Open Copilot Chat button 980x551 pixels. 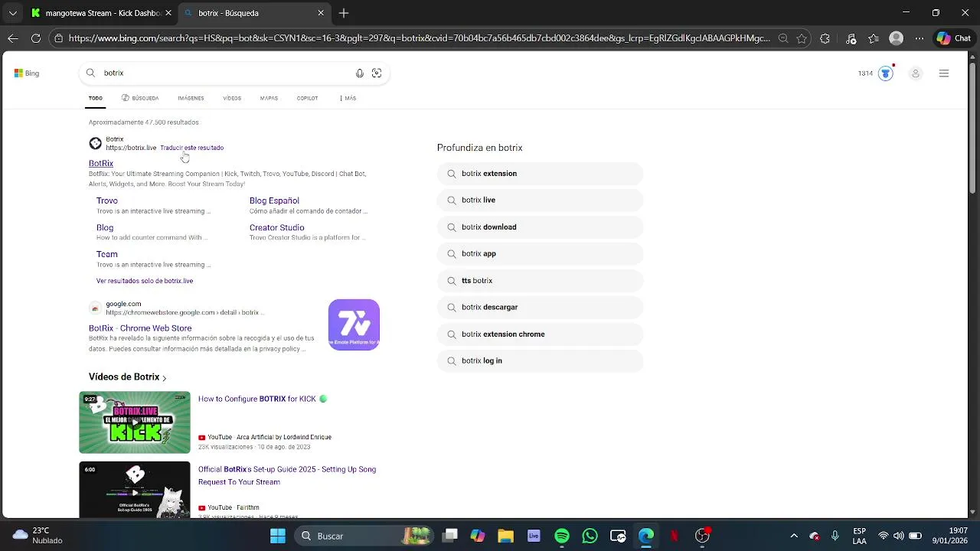point(954,38)
